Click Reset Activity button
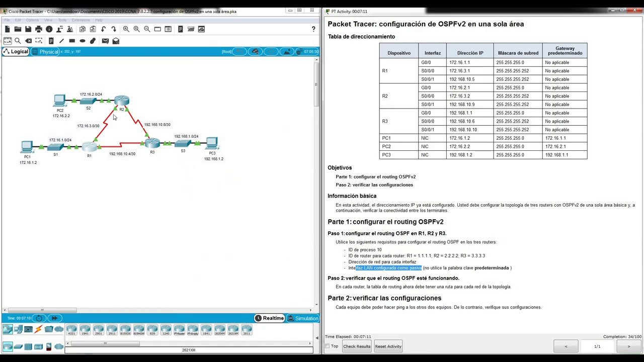This screenshot has height=362, width=644. pos(388,346)
